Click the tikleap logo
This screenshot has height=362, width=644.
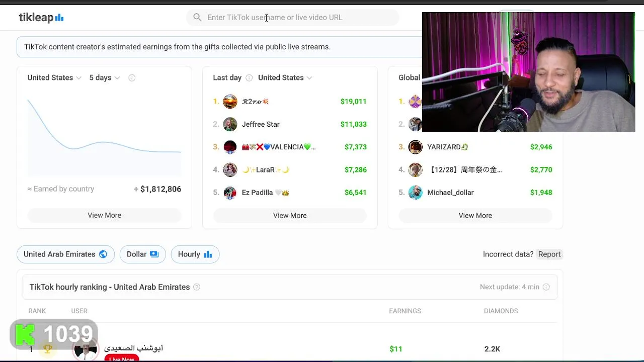41,18
